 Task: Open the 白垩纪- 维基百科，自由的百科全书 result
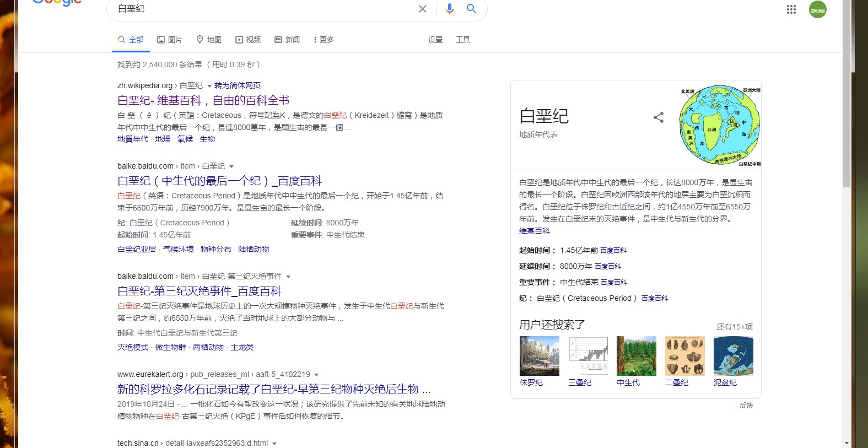tap(203, 100)
